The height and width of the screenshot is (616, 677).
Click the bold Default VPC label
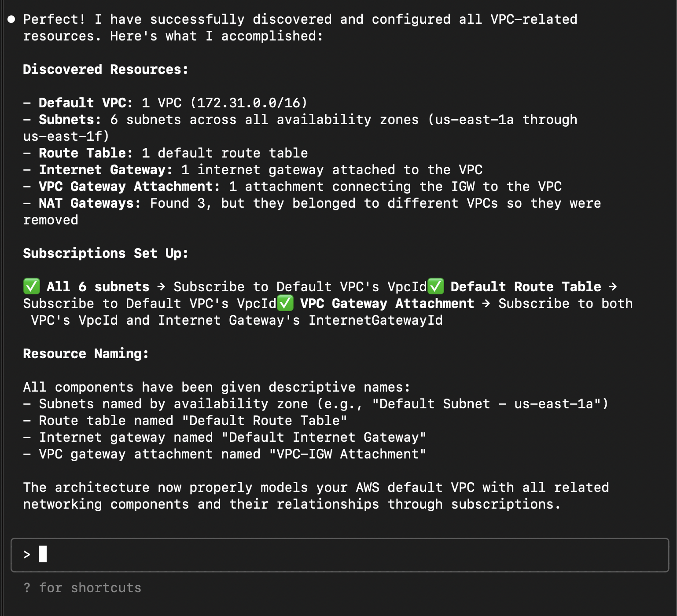86,103
